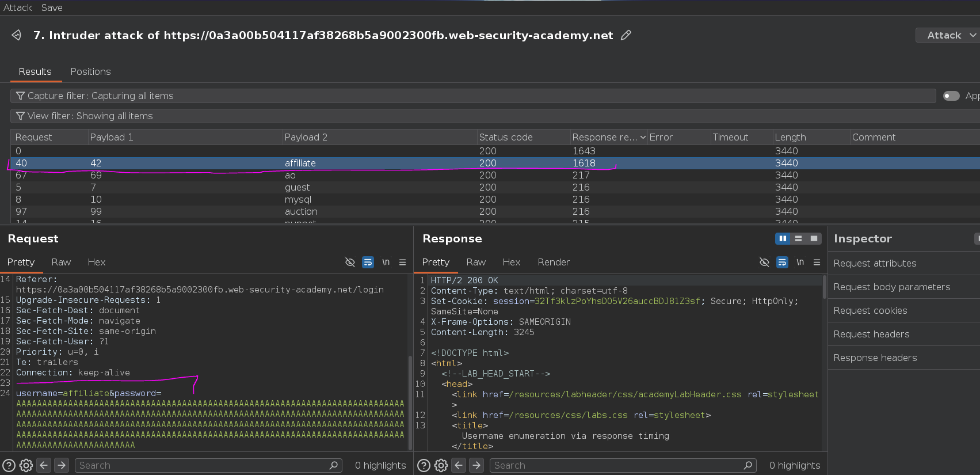Select result row with payload mysql

point(495,199)
